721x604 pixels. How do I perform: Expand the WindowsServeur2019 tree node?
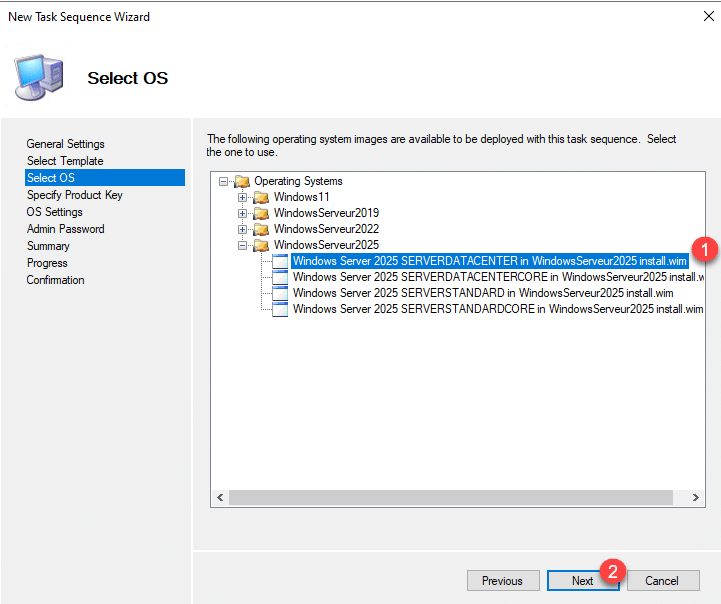pos(243,213)
